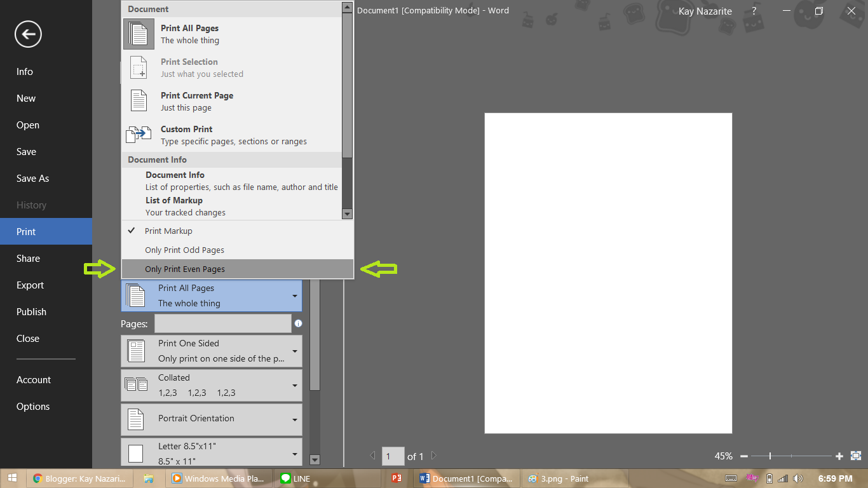Click inside the Pages range field
The width and height of the screenshot is (868, 488).
222,323
